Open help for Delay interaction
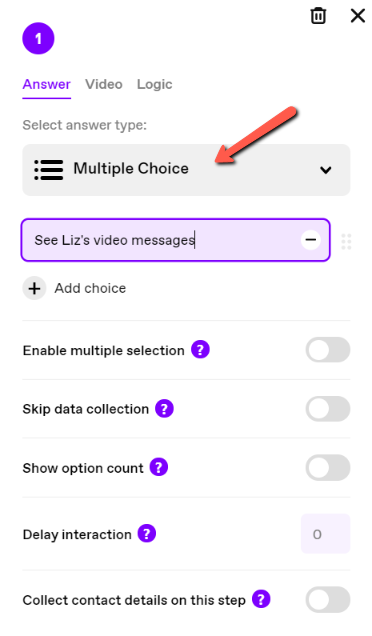 click(147, 533)
